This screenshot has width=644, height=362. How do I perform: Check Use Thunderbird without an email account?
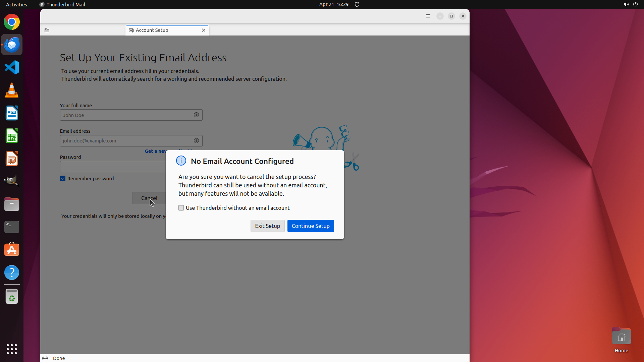pyautogui.click(x=181, y=208)
